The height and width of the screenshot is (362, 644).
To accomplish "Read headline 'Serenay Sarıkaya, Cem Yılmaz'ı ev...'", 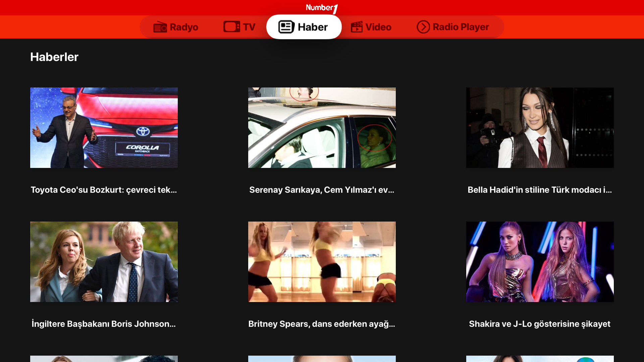I will (322, 190).
